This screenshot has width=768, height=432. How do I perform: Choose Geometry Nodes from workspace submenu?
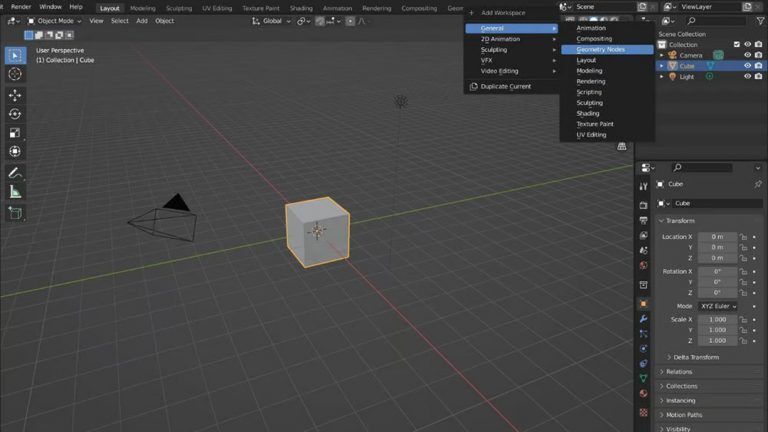[x=607, y=49]
